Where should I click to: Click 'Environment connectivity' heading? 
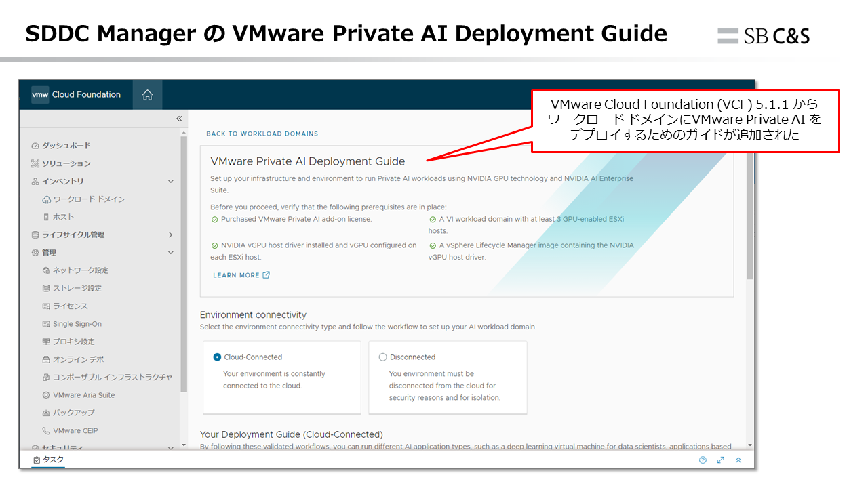[x=253, y=315]
